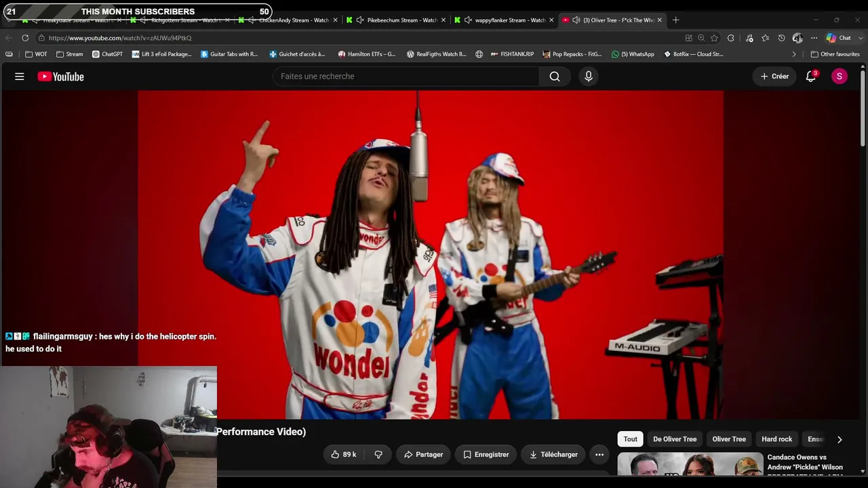
Task: Open more actions three-dot menu under video
Action: [599, 455]
